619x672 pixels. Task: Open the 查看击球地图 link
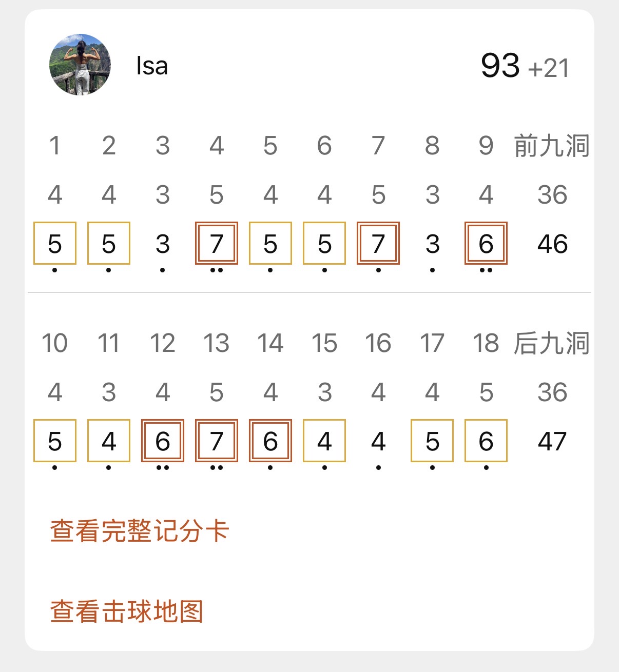tap(127, 611)
